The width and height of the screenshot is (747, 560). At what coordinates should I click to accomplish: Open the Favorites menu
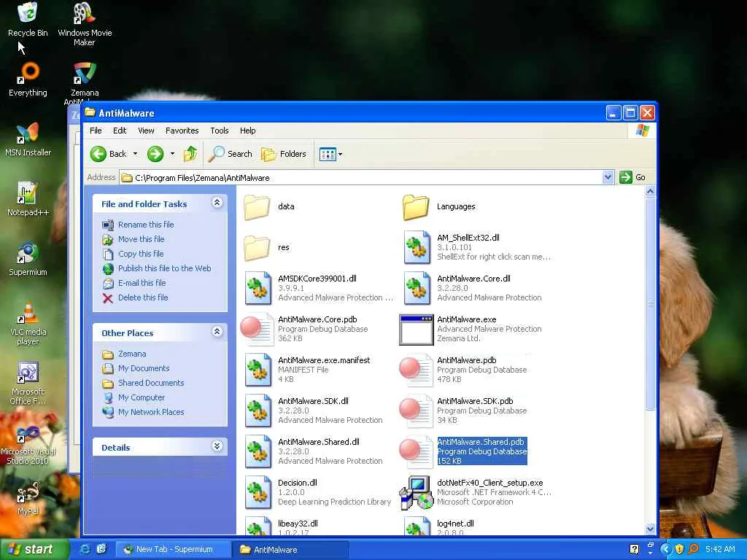182,131
